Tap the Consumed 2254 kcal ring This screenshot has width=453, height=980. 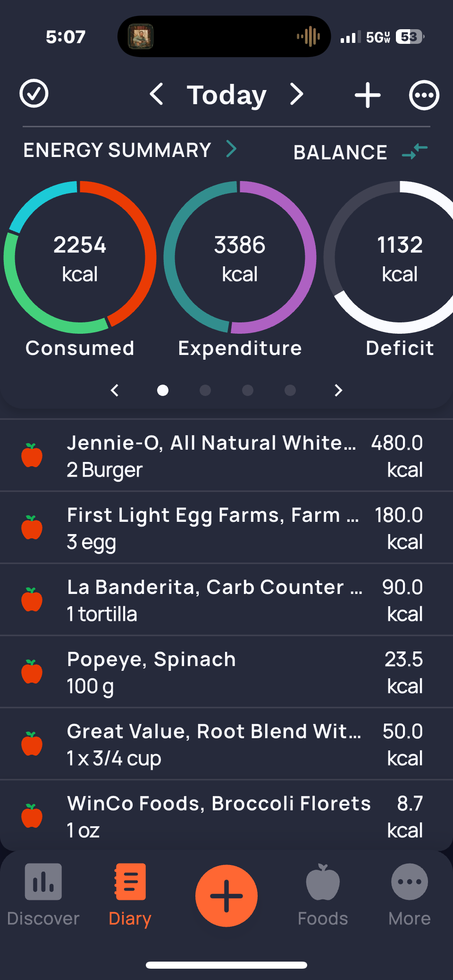(x=80, y=258)
